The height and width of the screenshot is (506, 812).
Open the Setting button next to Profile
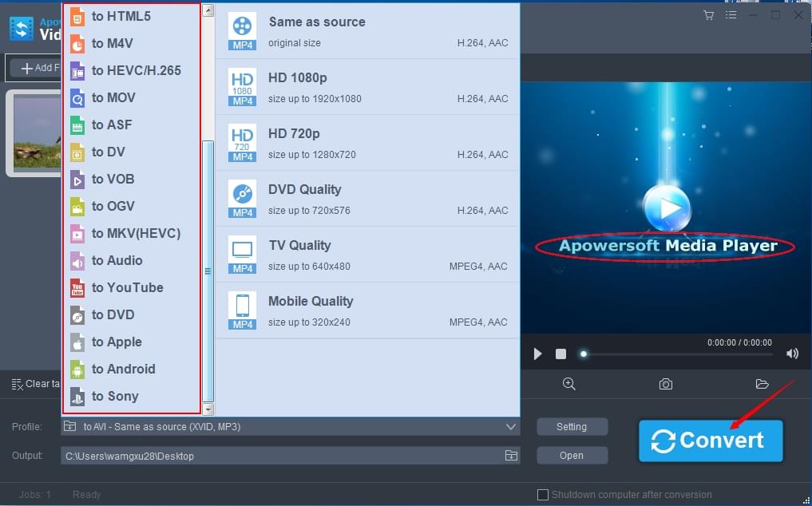coord(572,427)
